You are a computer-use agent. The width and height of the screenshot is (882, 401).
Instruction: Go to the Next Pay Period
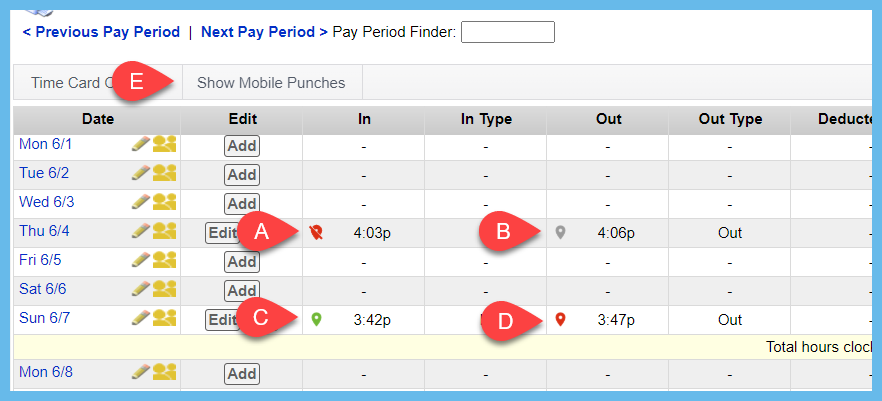(264, 32)
